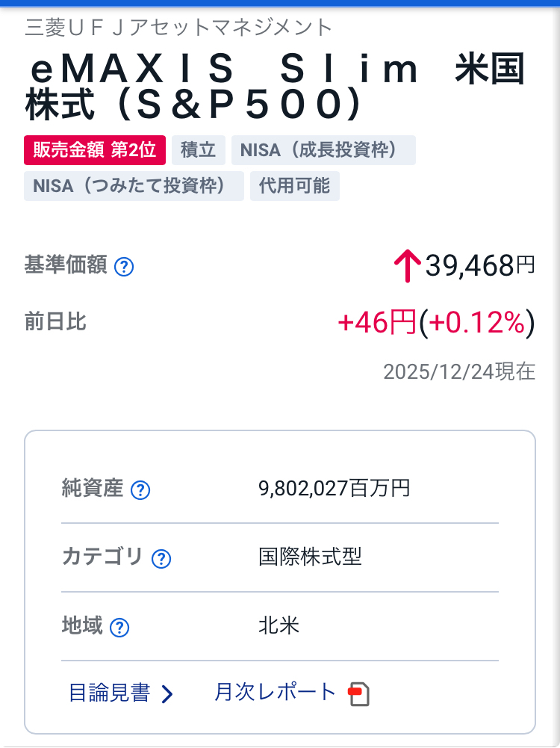Open the 月次レポート link
This screenshot has width=560, height=748.
[x=275, y=692]
